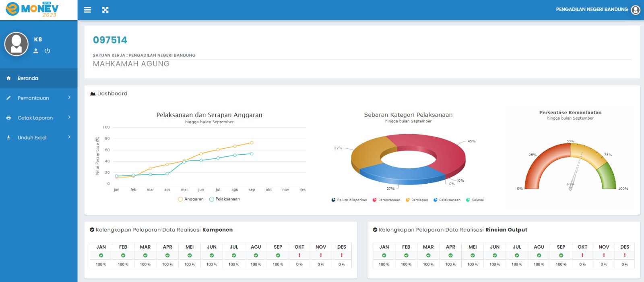Click the JAN check icon in Rincian Output table
The height and width of the screenshot is (282, 644).
pyautogui.click(x=384, y=255)
